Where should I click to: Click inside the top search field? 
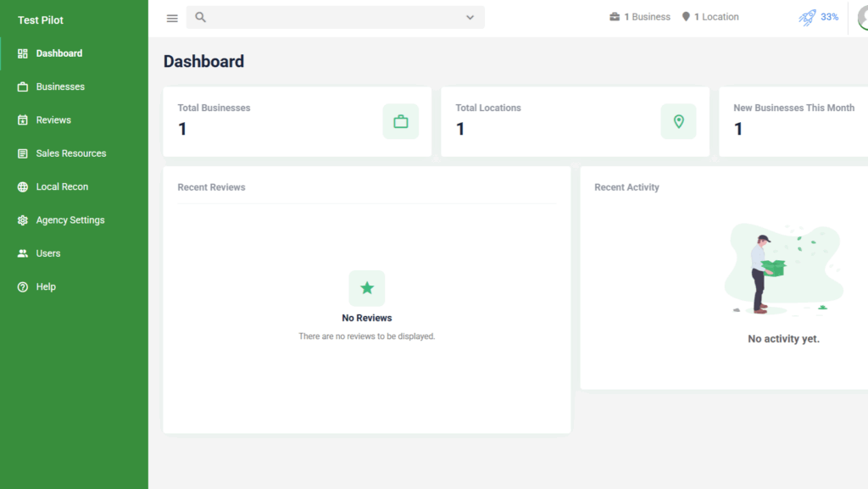pyautogui.click(x=336, y=17)
